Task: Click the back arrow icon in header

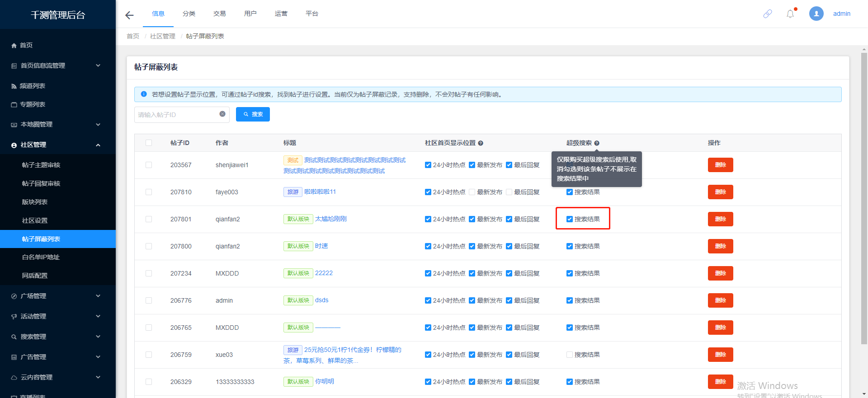Action: pyautogui.click(x=129, y=15)
